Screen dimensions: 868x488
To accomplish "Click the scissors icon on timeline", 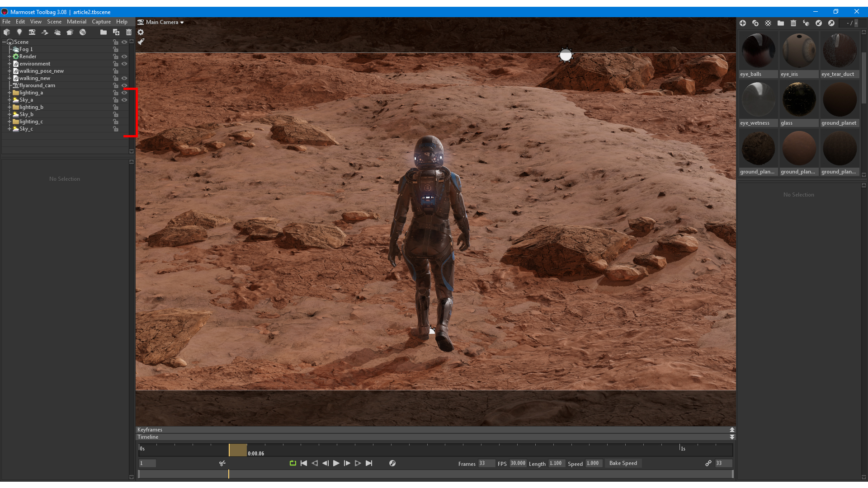I will (222, 463).
